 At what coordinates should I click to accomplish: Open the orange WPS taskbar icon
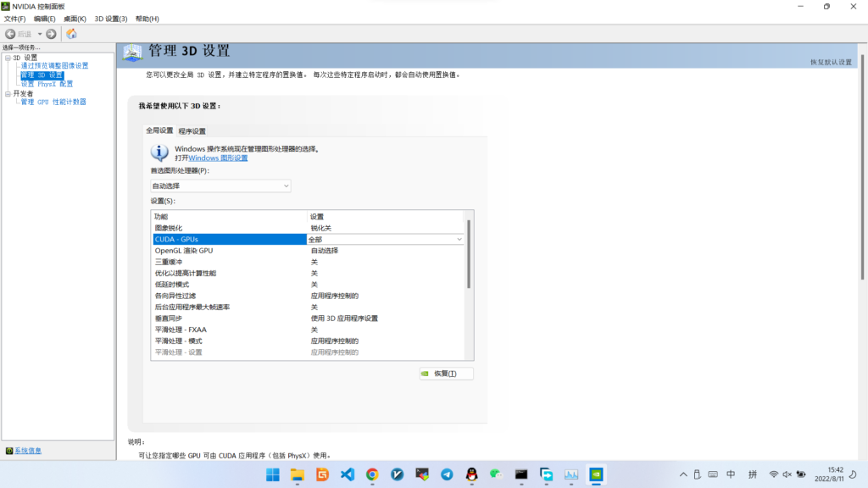click(322, 474)
